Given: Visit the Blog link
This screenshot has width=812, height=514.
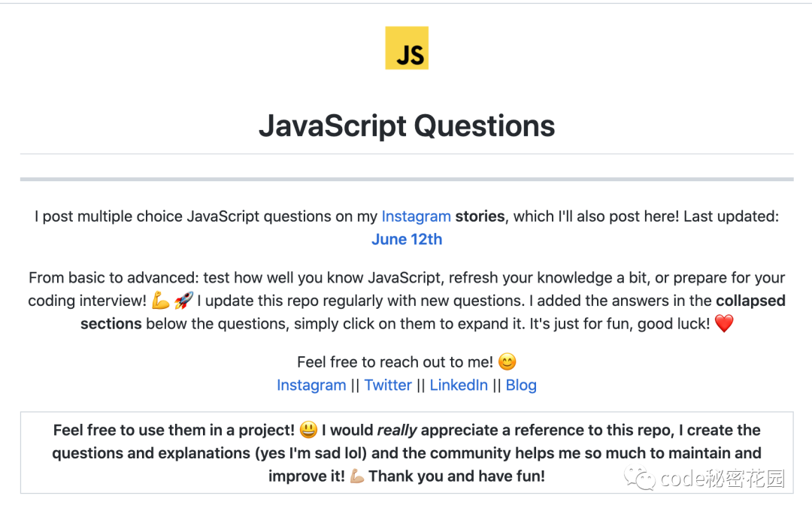Looking at the screenshot, I should 521,385.
